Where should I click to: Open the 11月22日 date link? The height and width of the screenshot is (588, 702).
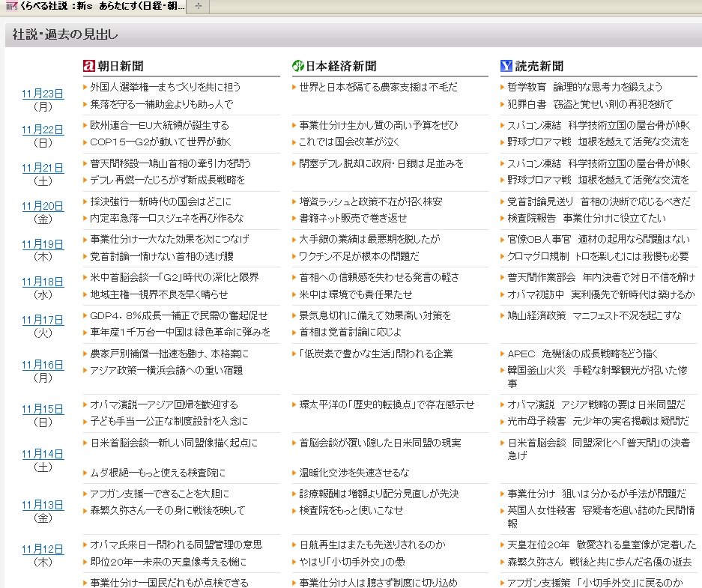point(43,130)
